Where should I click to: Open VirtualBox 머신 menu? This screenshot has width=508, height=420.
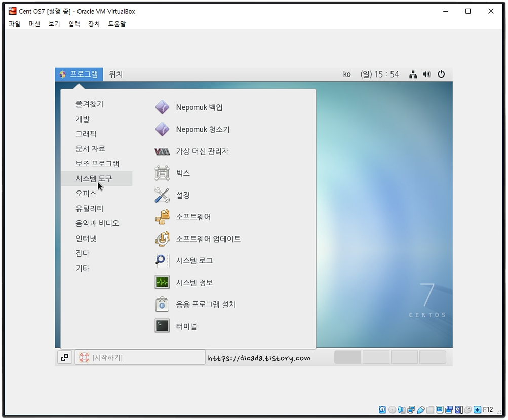34,24
